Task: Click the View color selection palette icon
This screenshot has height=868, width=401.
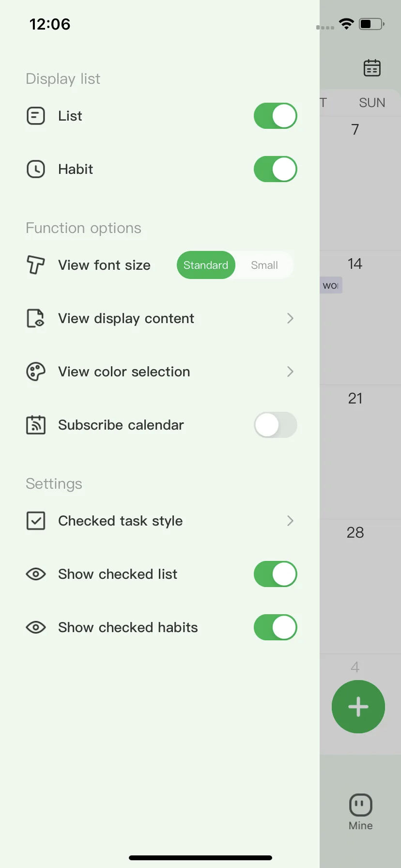Action: [36, 372]
